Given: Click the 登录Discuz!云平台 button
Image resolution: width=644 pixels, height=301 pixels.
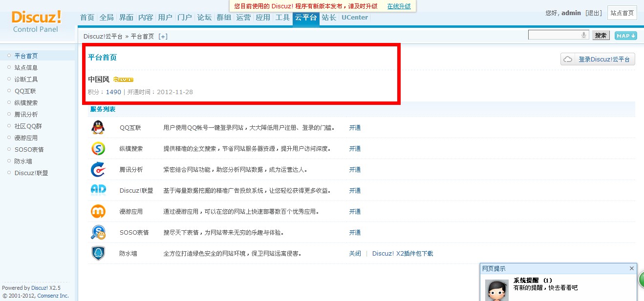Looking at the screenshot, I should 598,59.
